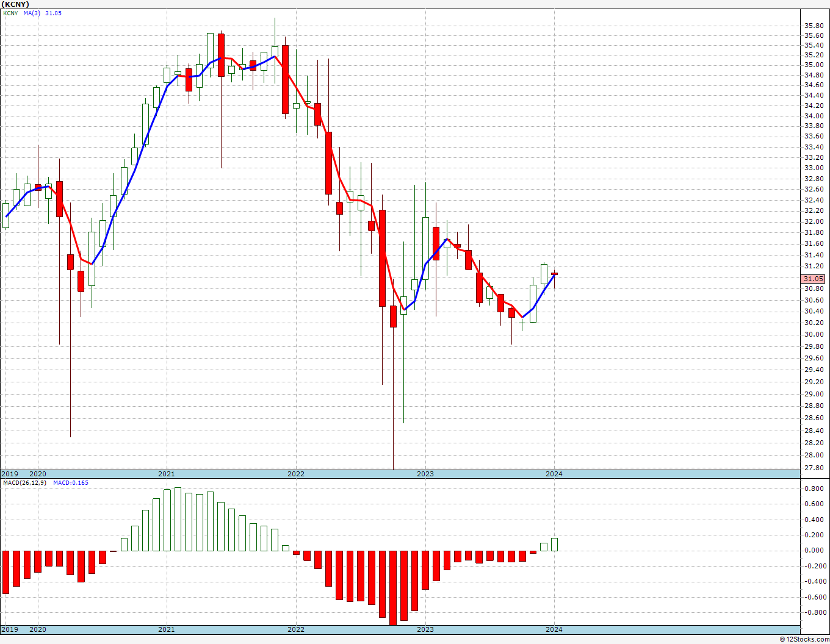Click 32.00 on the price axis
Viewport: 830px width, 644px height.
click(x=814, y=222)
